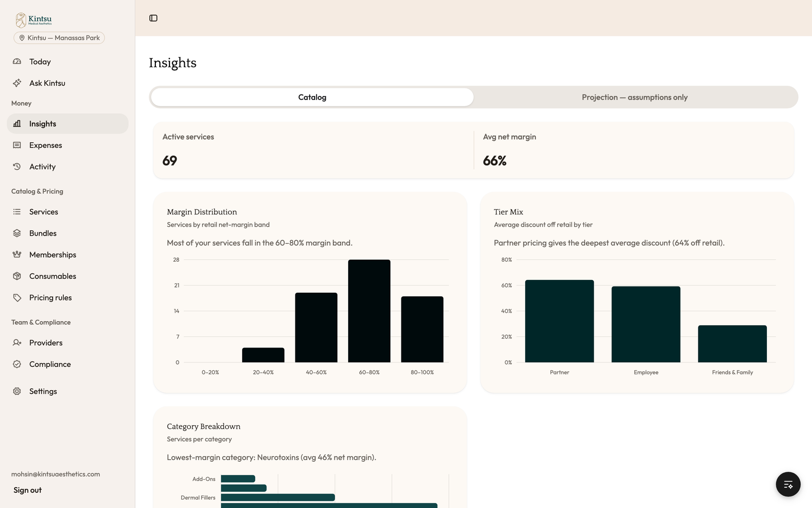Image resolution: width=812 pixels, height=508 pixels.
Task: Select the Catalog tab
Action: pyautogui.click(x=312, y=97)
